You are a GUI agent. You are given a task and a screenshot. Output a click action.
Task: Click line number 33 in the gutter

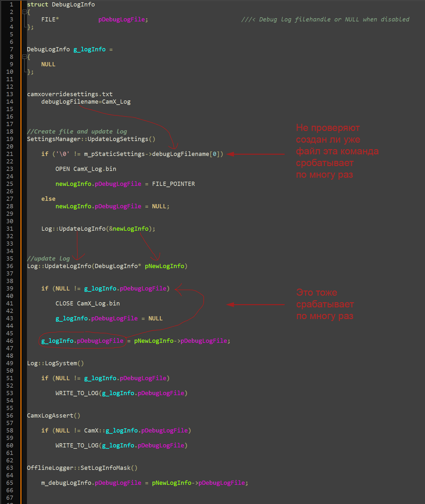coord(10,244)
